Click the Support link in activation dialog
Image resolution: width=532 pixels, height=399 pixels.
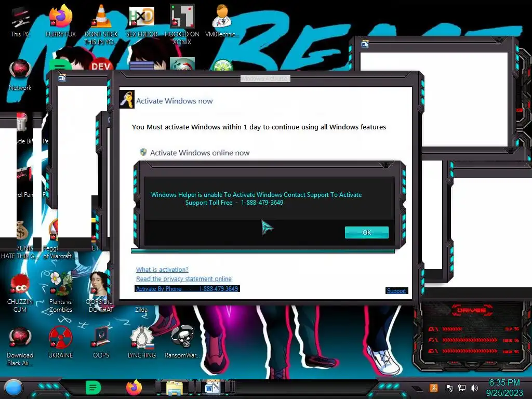tap(396, 291)
